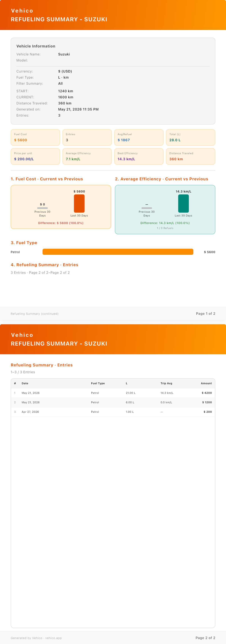Click the "1 / 0 Refuels" note

(x=165, y=228)
